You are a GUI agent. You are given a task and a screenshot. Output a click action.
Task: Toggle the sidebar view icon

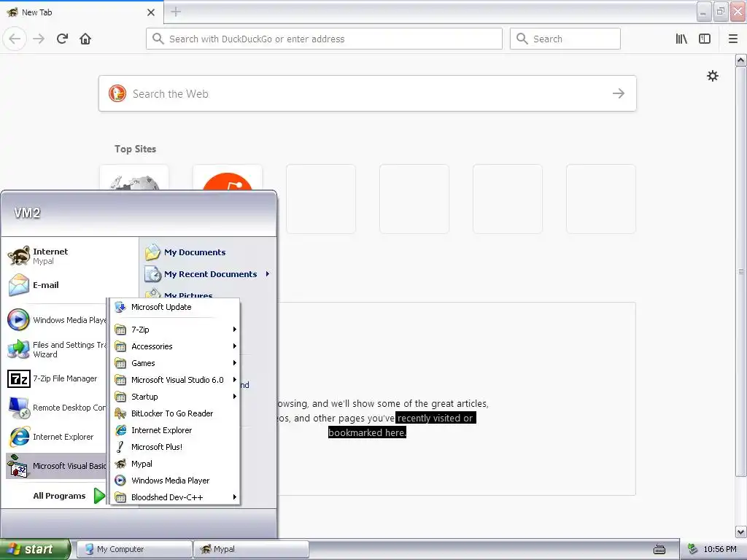(705, 39)
